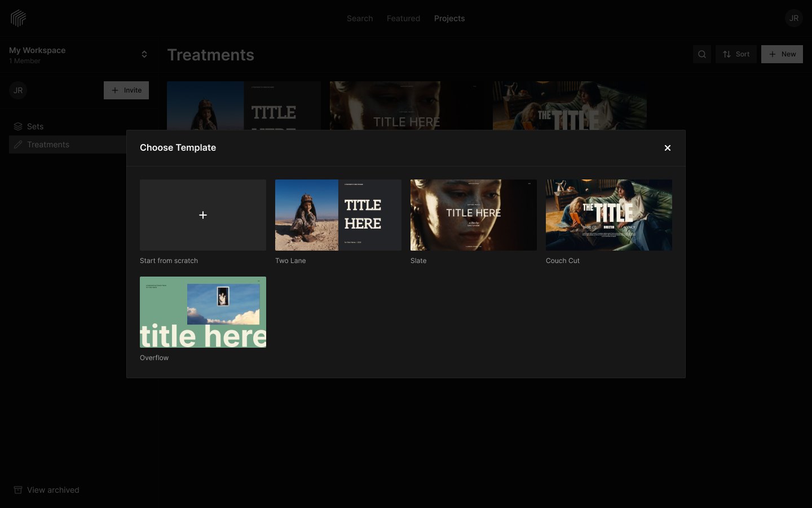The width and height of the screenshot is (812, 508).
Task: Click the app logo in top-left corner
Action: (19, 18)
